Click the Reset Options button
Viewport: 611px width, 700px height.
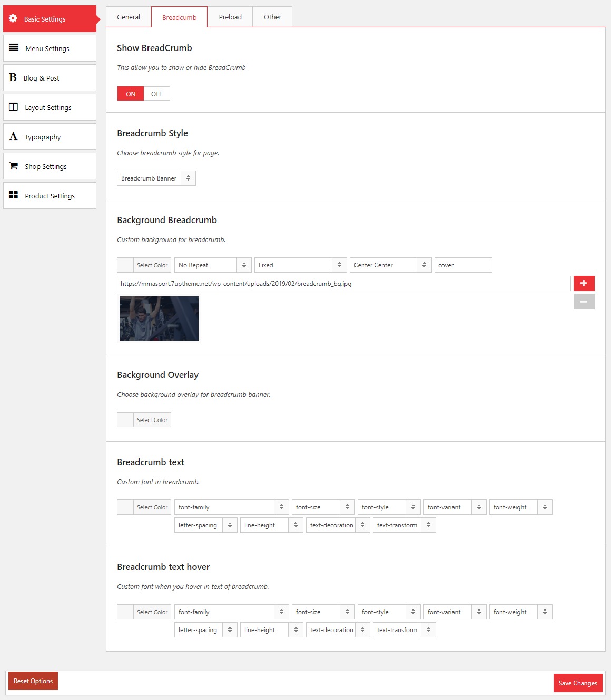(33, 681)
